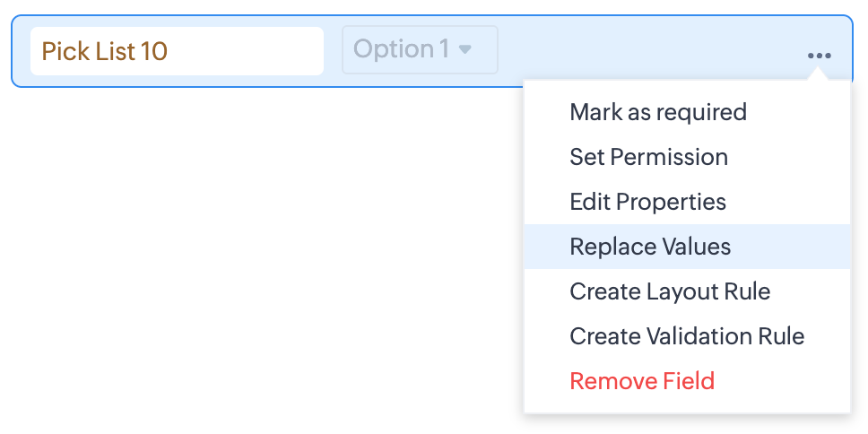Open Edit Properties for the pick list
The height and width of the screenshot is (434, 868).
647,202
